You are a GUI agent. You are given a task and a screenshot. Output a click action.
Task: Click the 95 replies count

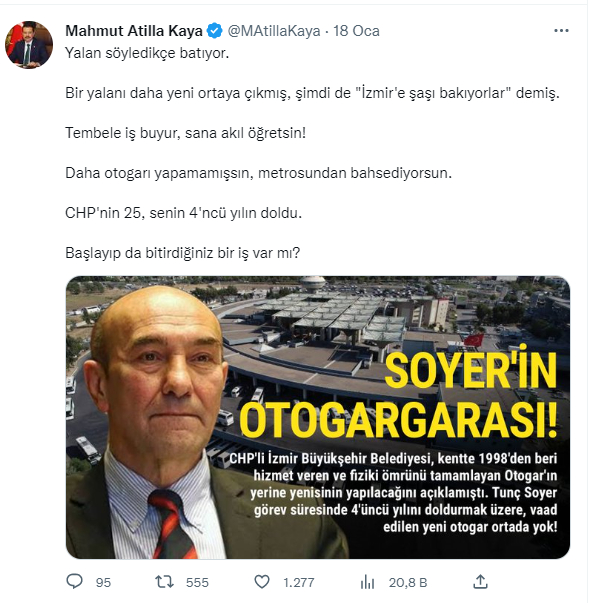(x=103, y=583)
